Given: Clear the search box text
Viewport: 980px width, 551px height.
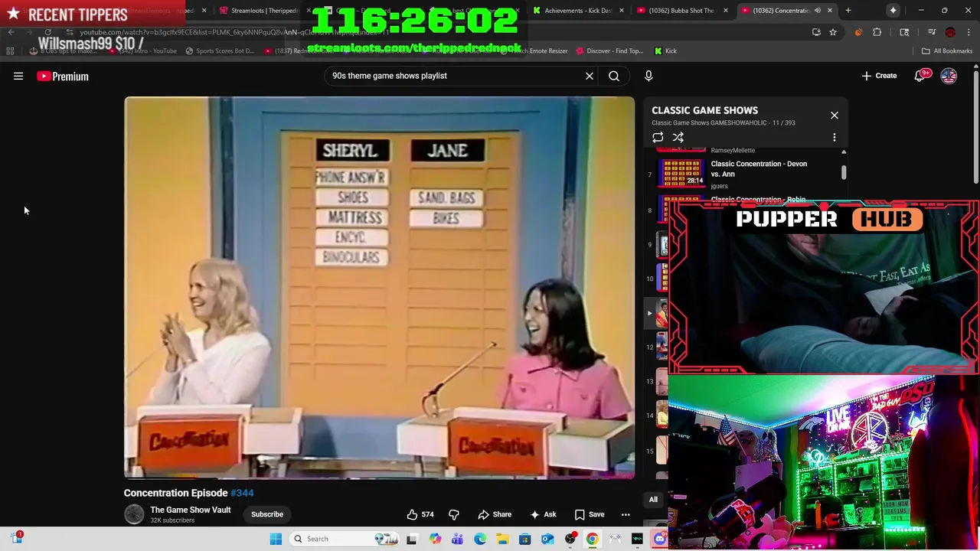Looking at the screenshot, I should coord(590,76).
